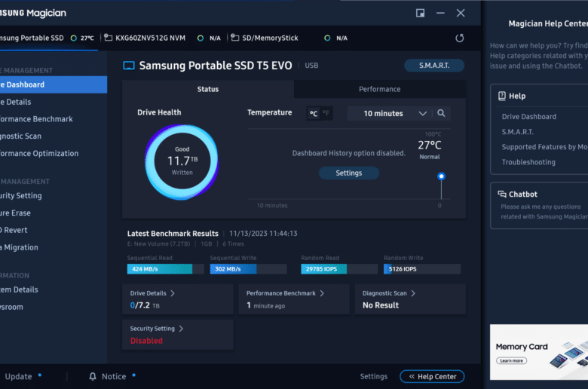
Task: Click the Chatbot speech bubble icon
Action: 502,194
